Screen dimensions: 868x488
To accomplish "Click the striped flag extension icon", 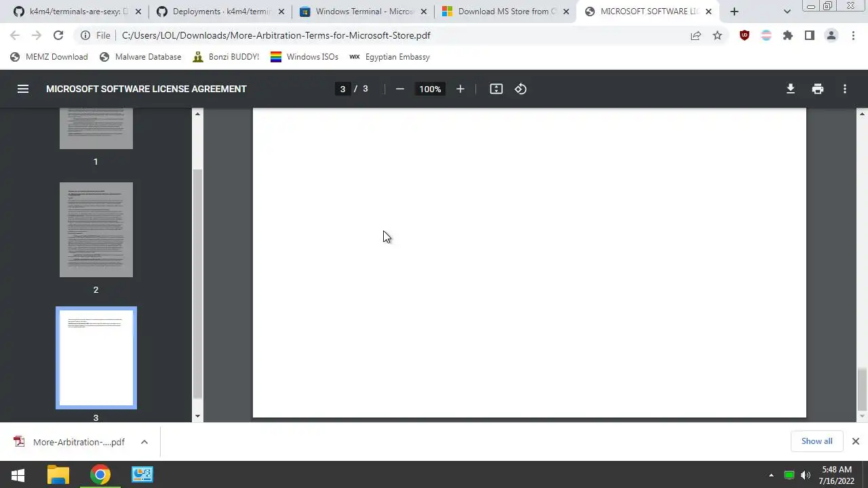I will click(x=766, y=35).
